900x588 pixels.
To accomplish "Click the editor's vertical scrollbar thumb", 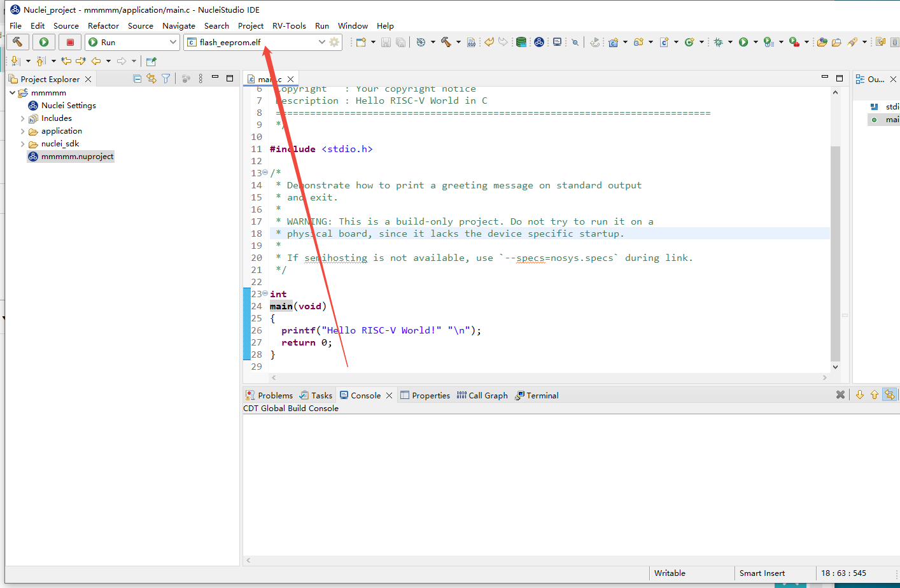I will [x=835, y=255].
